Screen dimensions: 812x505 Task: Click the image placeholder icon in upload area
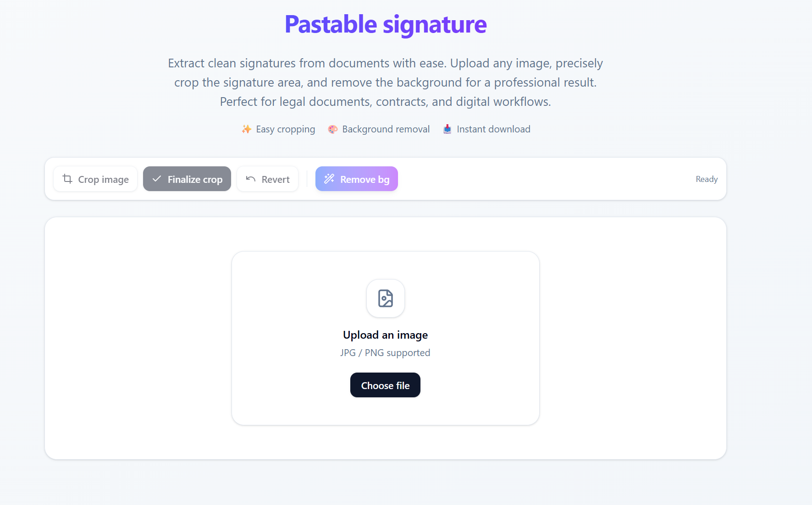click(385, 298)
